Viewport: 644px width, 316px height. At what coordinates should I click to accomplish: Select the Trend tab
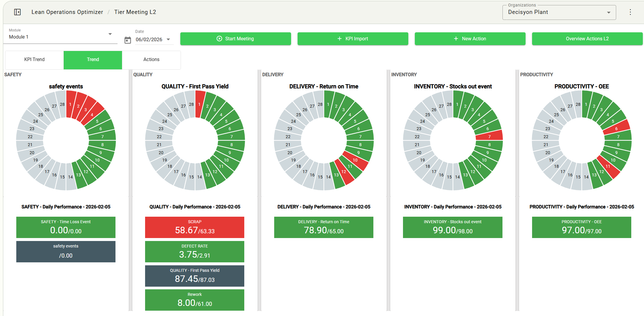(x=93, y=60)
